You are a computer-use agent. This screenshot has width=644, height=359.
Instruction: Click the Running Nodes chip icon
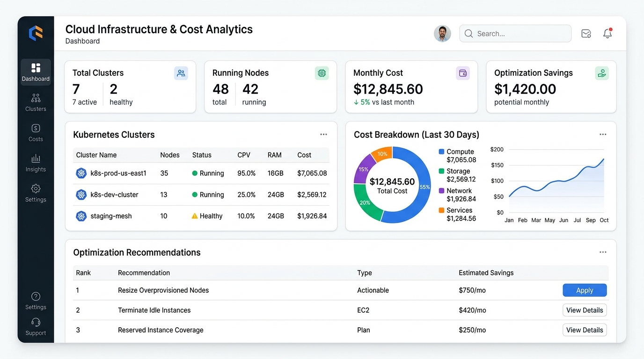click(x=322, y=73)
